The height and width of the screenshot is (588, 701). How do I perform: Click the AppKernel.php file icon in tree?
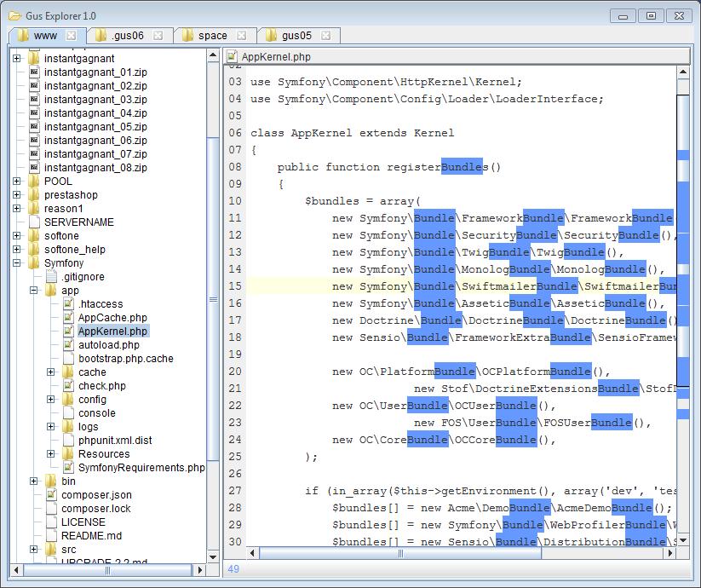[x=68, y=331]
